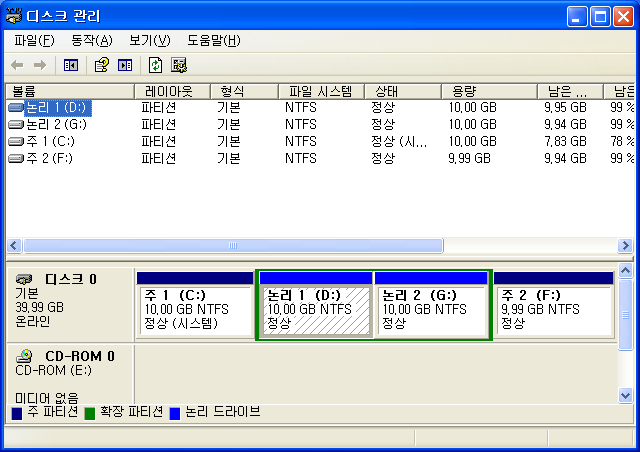Click the horizontal scrollbar right arrow
The width and height of the screenshot is (640, 452).
pos(625,245)
